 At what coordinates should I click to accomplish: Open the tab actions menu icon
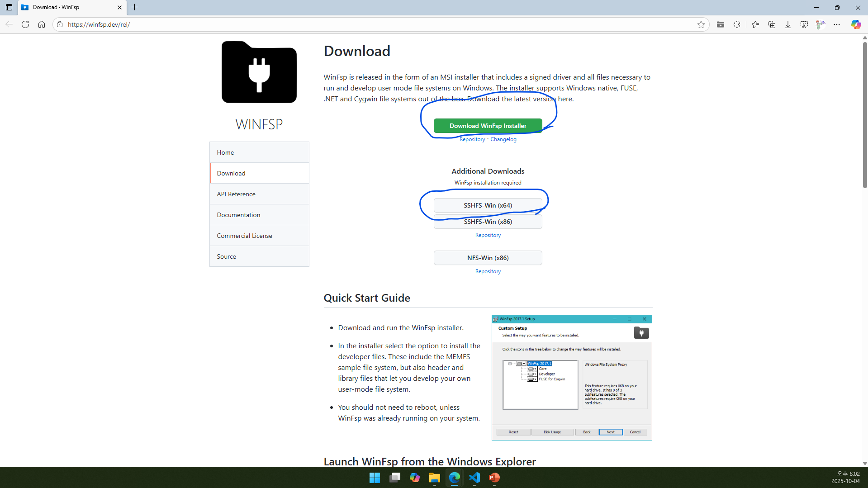[x=9, y=7]
